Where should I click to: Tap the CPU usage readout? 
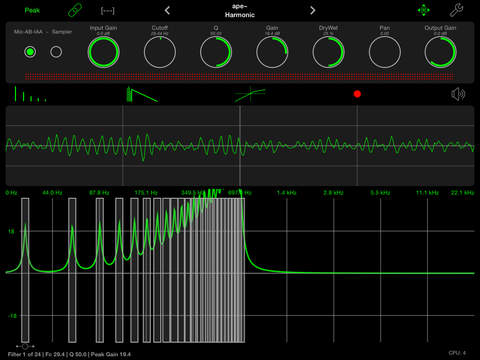point(457,353)
